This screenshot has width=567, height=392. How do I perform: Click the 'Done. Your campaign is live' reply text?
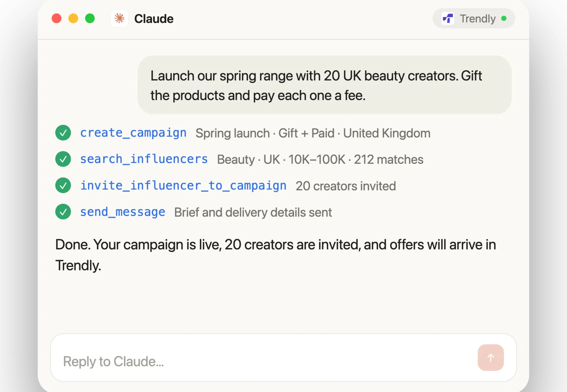275,255
